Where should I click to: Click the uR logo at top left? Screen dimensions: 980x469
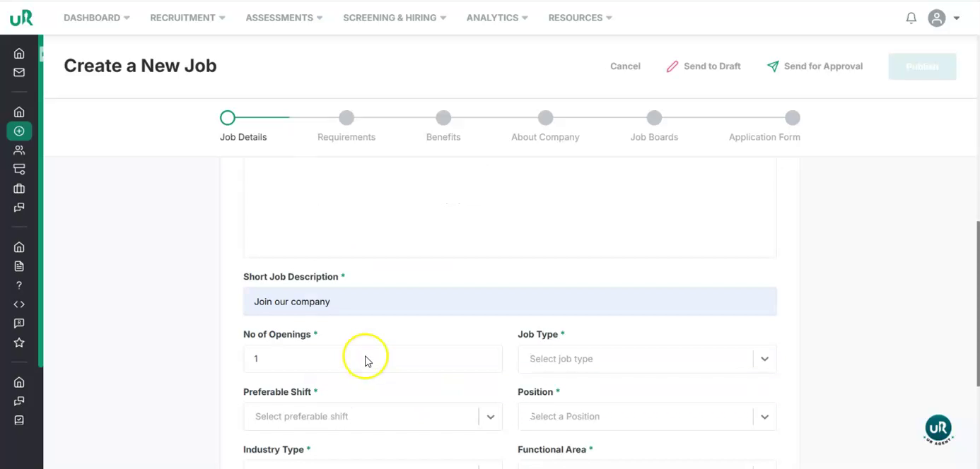21,18
